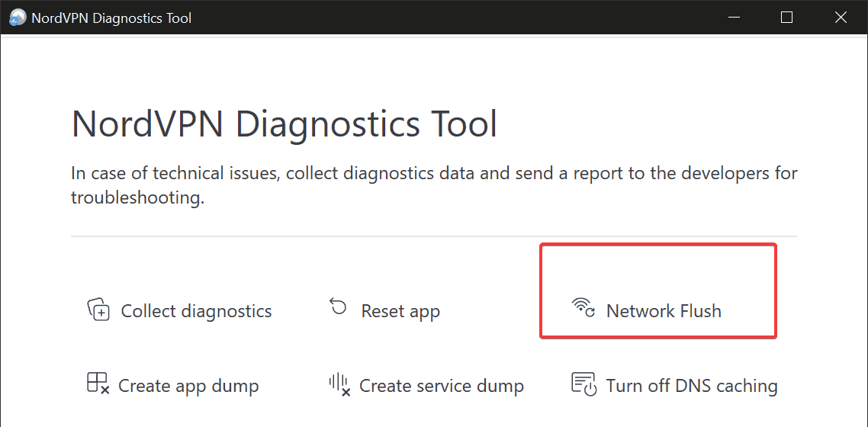Click the Create service dump waveform icon
Image resolution: width=868 pixels, height=427 pixels.
coord(339,385)
